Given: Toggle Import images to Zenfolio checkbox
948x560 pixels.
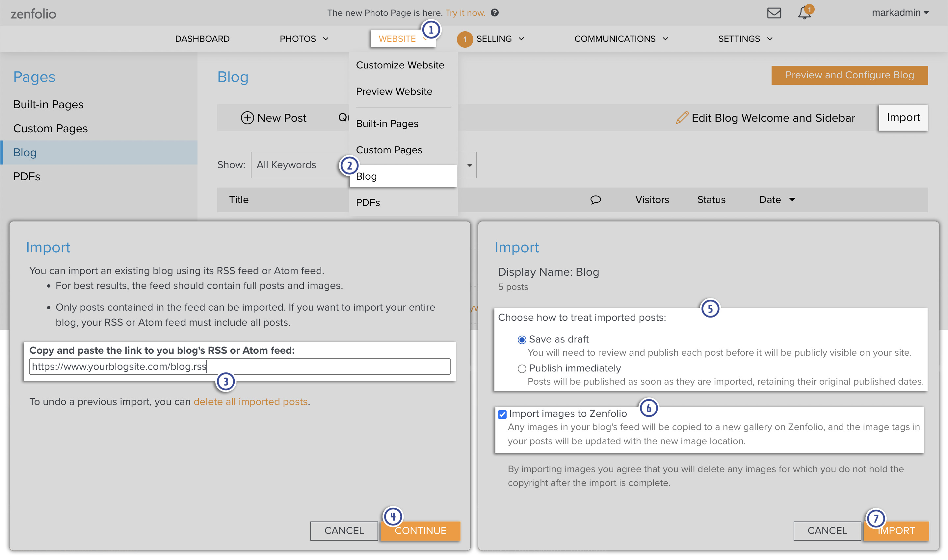Looking at the screenshot, I should [502, 414].
